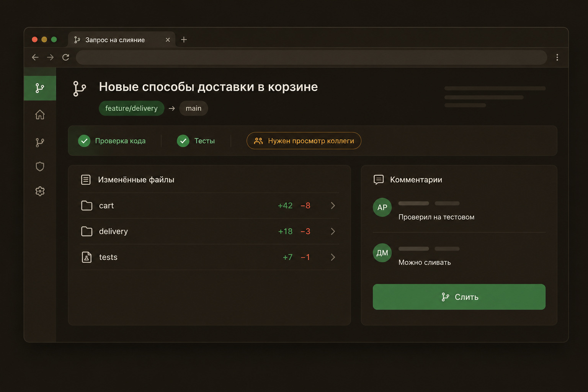Click the АР user avatar
The width and height of the screenshot is (588, 392).
382,207
